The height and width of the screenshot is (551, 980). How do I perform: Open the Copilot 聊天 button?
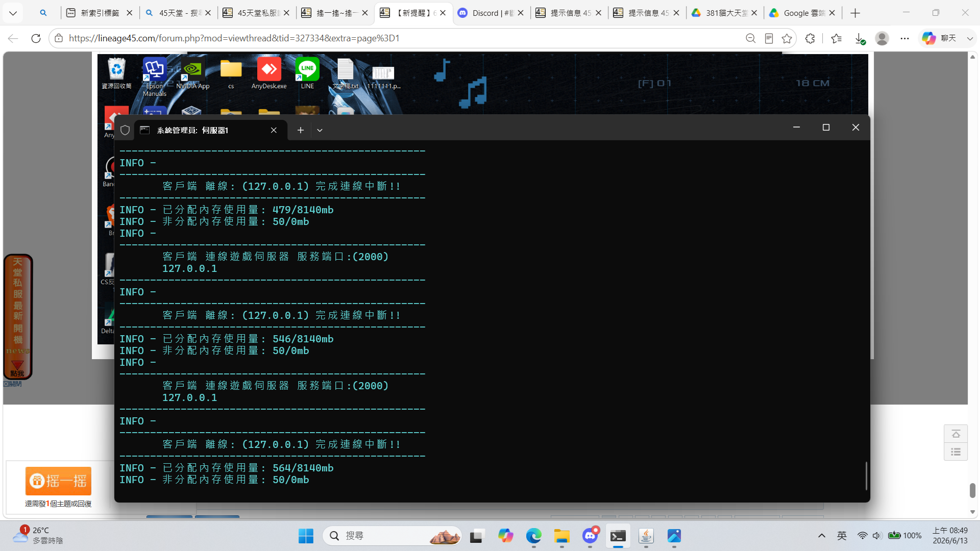pos(939,38)
